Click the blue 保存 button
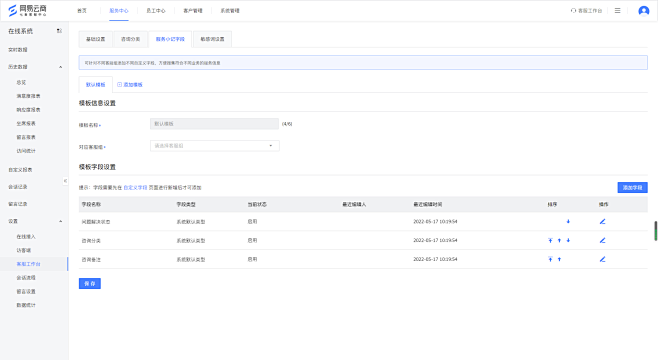Screen dimensions: 658x360 point(90,284)
